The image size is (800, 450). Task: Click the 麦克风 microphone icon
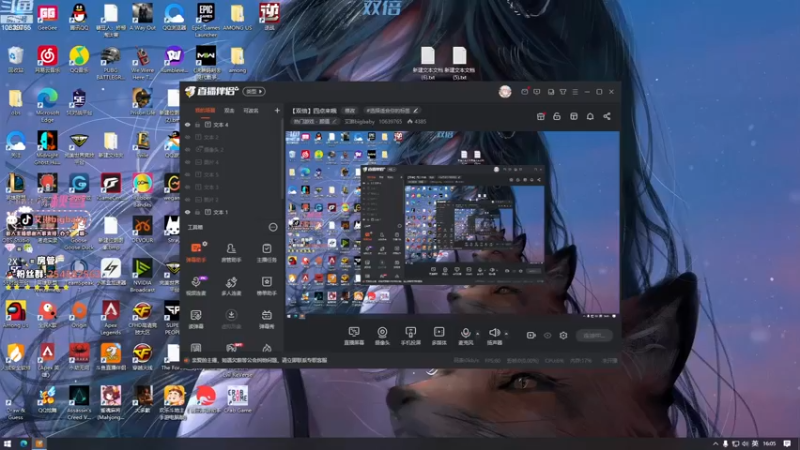[465, 334]
